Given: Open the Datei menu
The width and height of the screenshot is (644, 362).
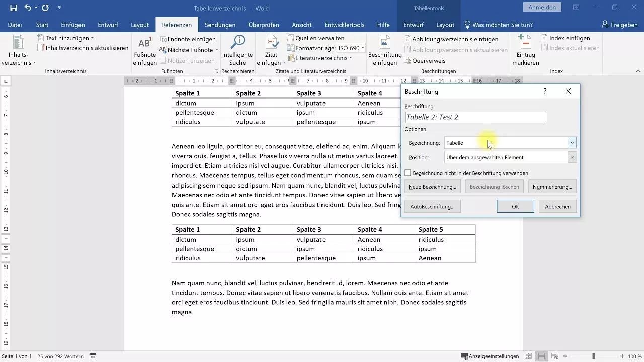Looking at the screenshot, I should tap(15, 24).
